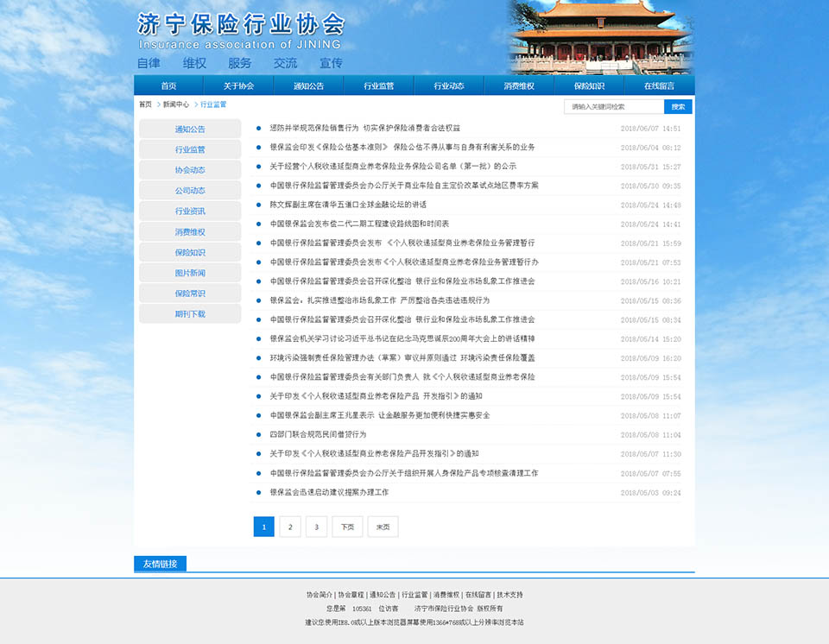
Task: Go to 新闻中心 in the breadcrumb
Action: click(175, 104)
